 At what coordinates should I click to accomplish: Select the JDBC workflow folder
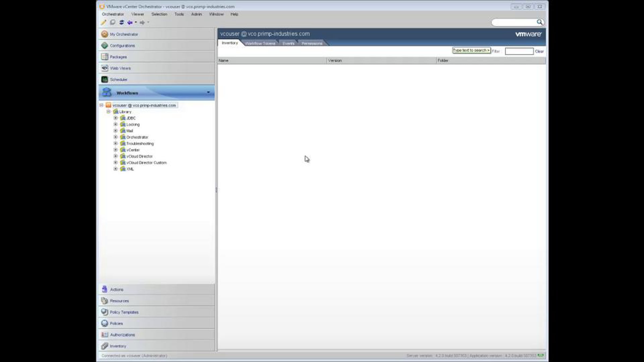131,118
